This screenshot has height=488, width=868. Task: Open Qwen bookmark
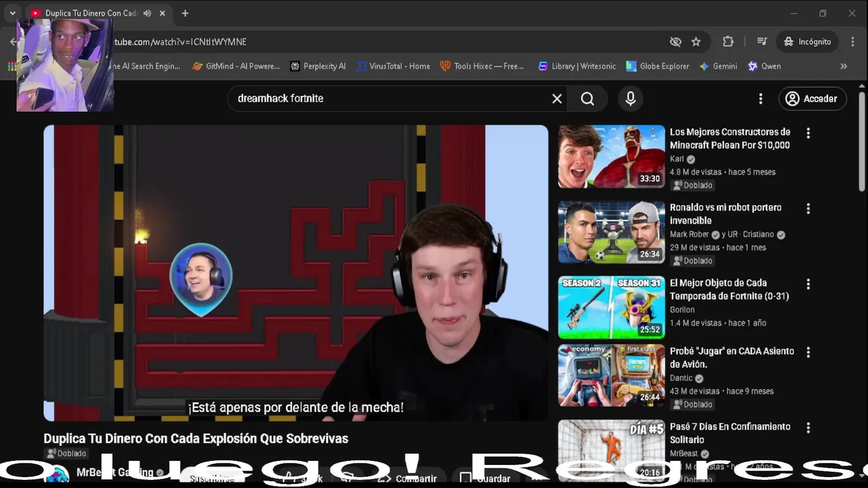764,66
